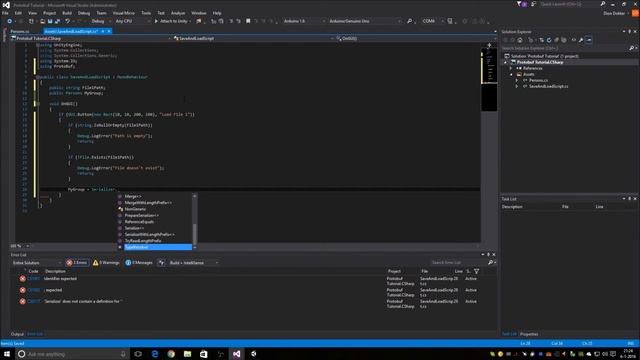Viewport: 640px width, 360px height.
Task: Click the IntelliSense popup scrollbar thumb
Action: 194,233
